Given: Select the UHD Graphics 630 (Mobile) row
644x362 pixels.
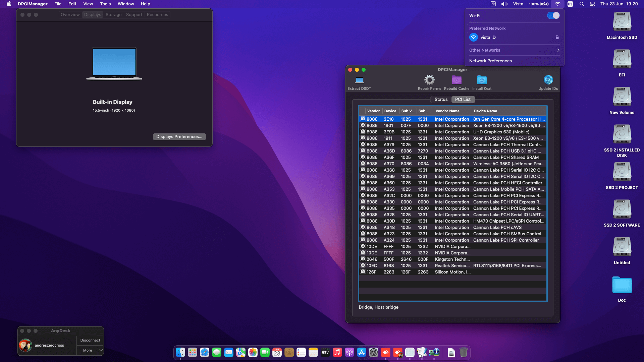Looking at the screenshot, I should 453,132.
